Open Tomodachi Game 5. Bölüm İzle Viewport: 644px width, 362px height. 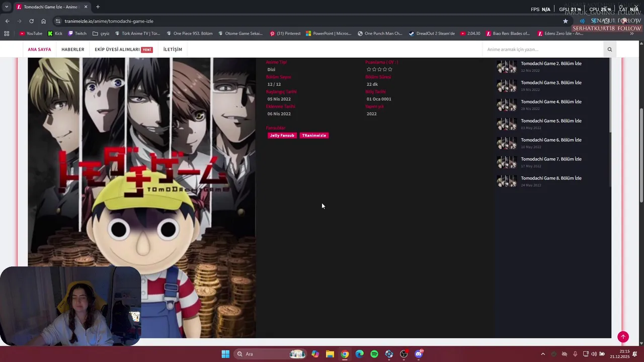point(551,121)
